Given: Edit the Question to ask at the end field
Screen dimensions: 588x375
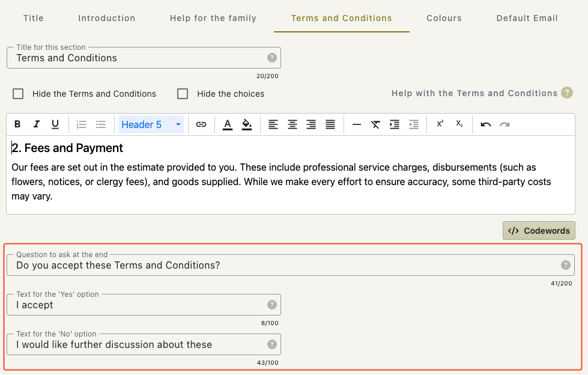Looking at the screenshot, I should [x=291, y=265].
